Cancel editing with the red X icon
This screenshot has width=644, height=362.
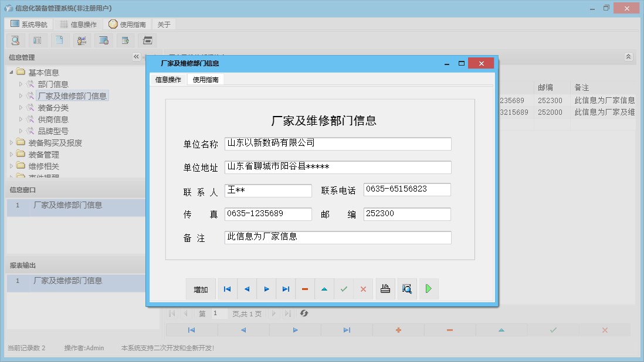coord(363,289)
